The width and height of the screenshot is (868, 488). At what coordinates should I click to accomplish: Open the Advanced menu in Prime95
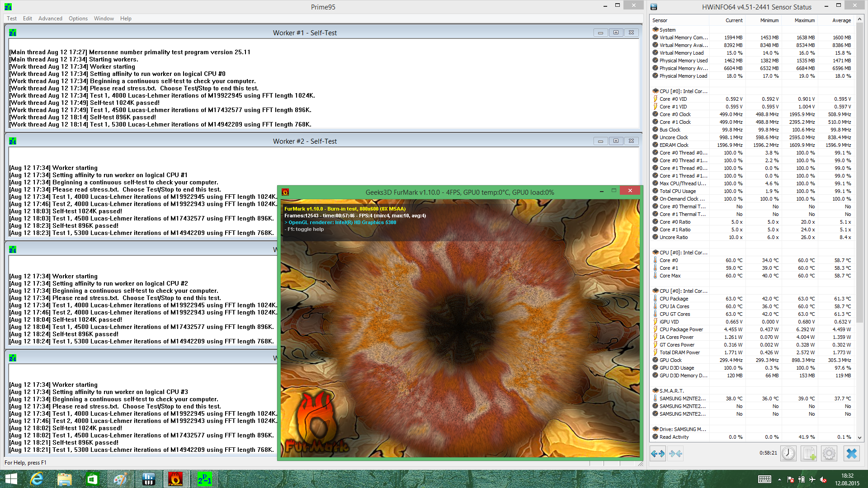click(50, 19)
